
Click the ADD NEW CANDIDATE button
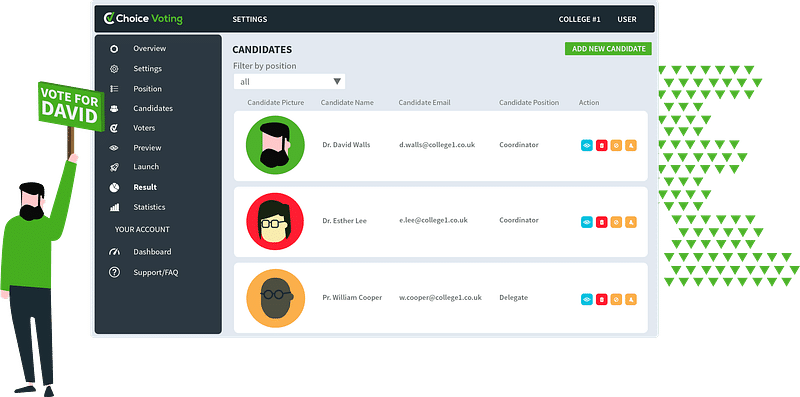[608, 48]
